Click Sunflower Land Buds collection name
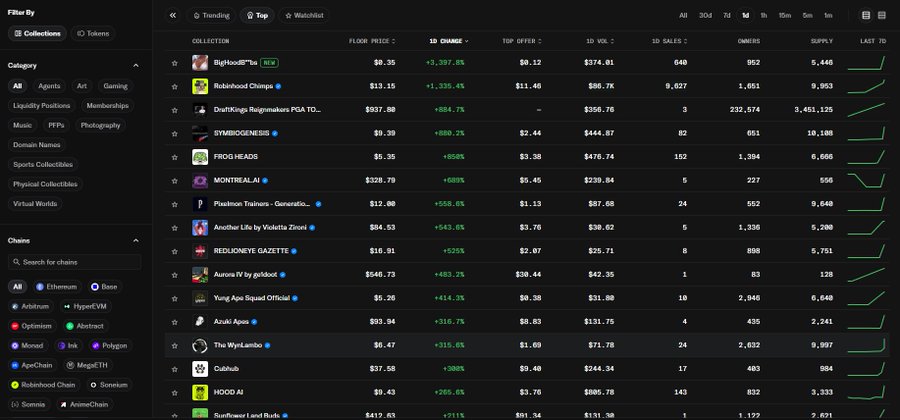900x420 pixels. tap(247, 415)
